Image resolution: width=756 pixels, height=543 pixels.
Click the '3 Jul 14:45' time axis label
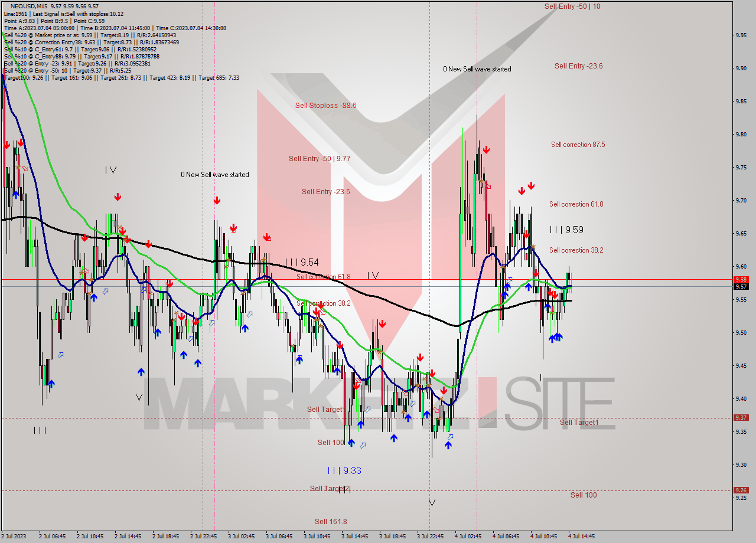coord(355,537)
